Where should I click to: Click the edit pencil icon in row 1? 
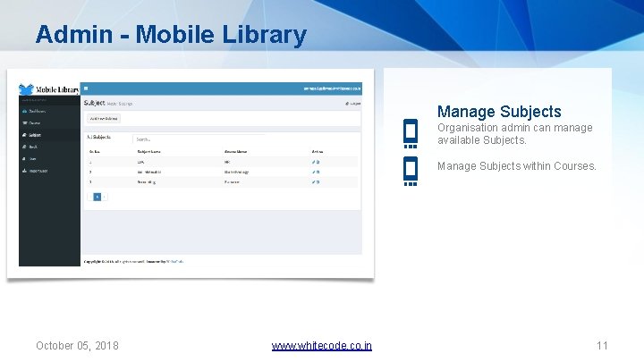(x=313, y=162)
